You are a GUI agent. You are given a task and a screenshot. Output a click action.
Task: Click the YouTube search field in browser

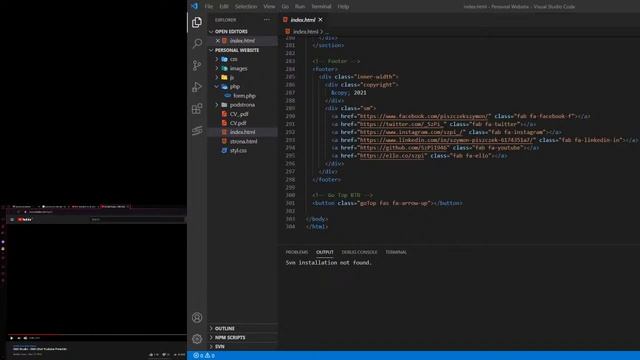(x=137, y=220)
